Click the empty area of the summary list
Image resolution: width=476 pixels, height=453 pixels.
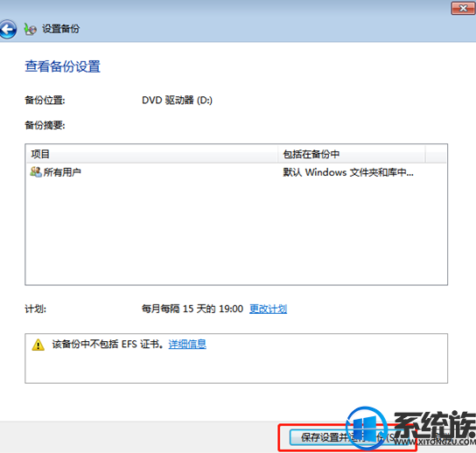236,232
